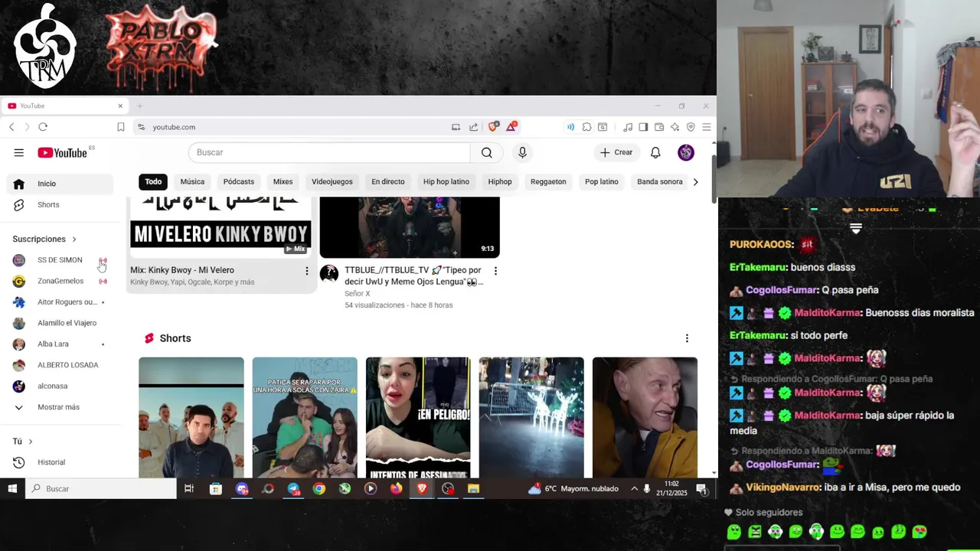Click the Señor X channel avatar
The height and width of the screenshot is (551, 980).
(x=329, y=274)
